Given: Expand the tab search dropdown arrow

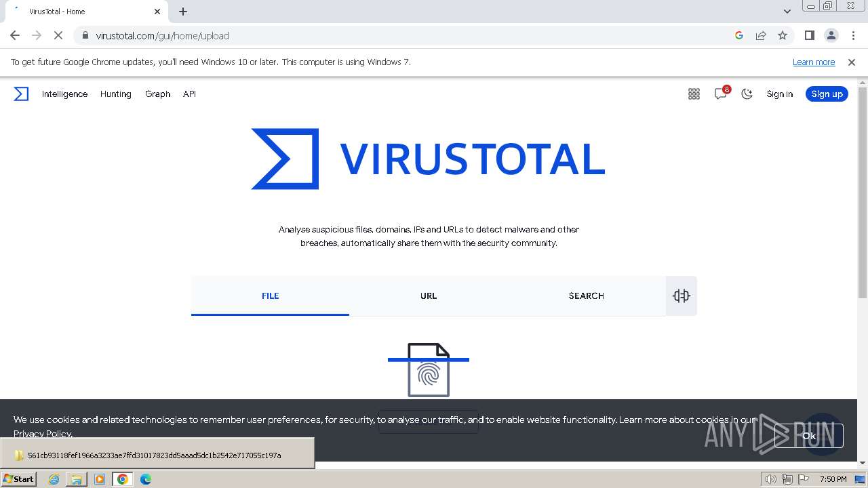Looking at the screenshot, I should point(787,12).
